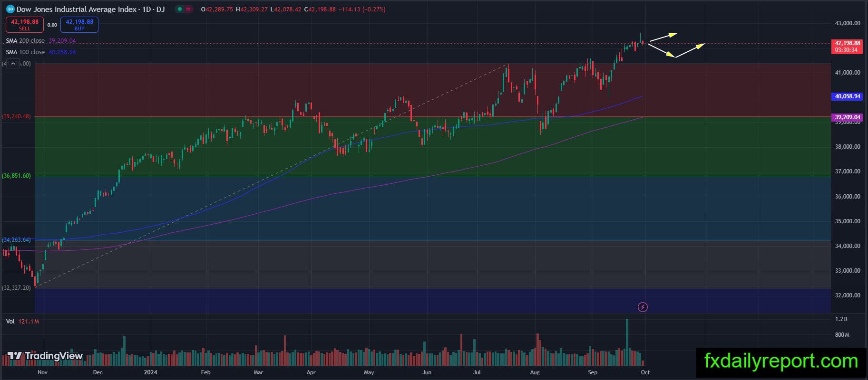Click the 33,000.00 price axis label
This screenshot has width=868, height=380.
(x=848, y=271)
